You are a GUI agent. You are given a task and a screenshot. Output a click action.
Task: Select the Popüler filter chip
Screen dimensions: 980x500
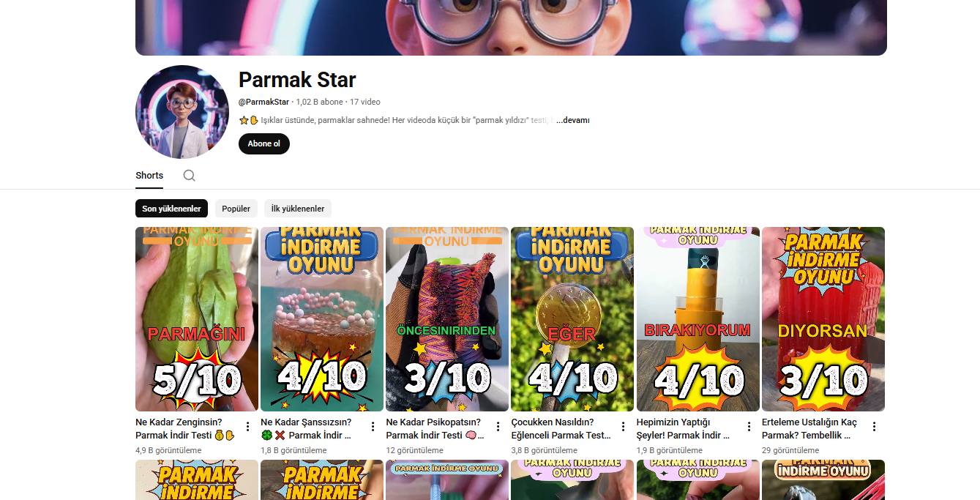coord(236,209)
